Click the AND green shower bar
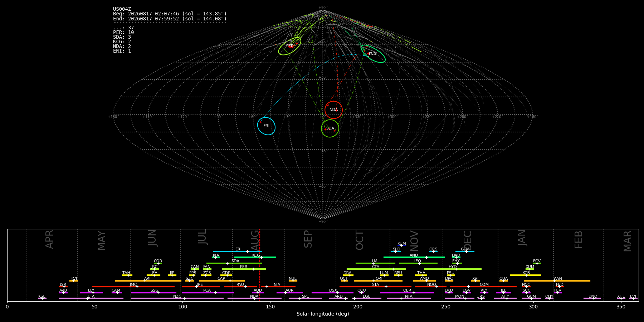 coord(414,257)
